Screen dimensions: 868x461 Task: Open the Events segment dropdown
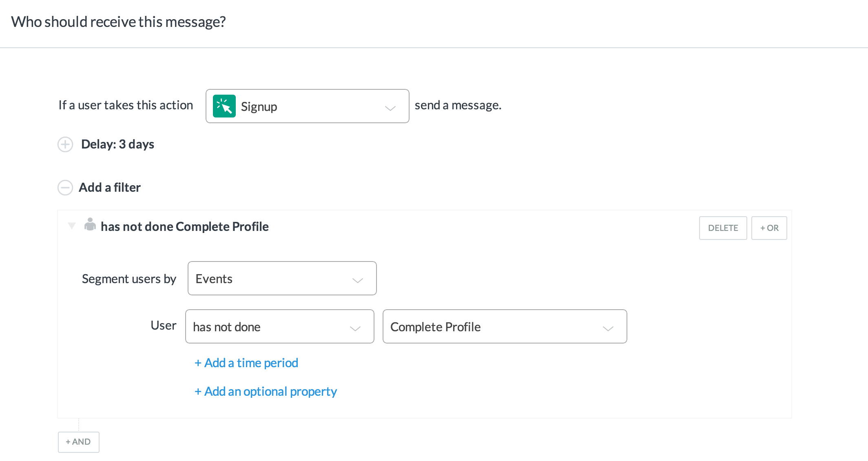coord(281,279)
